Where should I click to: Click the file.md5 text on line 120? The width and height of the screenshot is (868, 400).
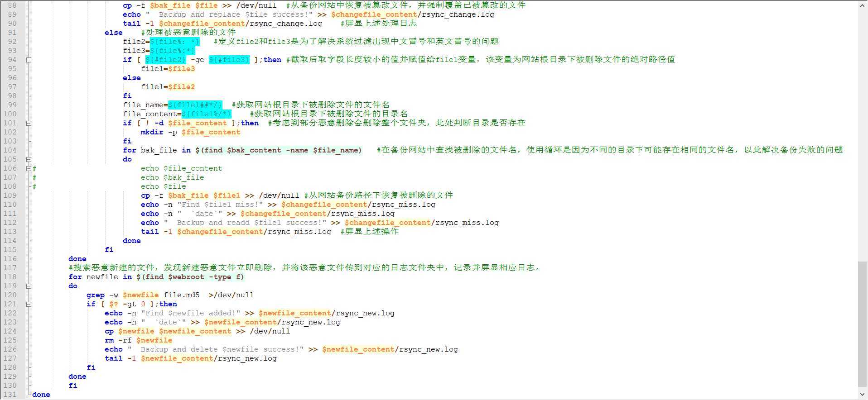click(x=181, y=295)
